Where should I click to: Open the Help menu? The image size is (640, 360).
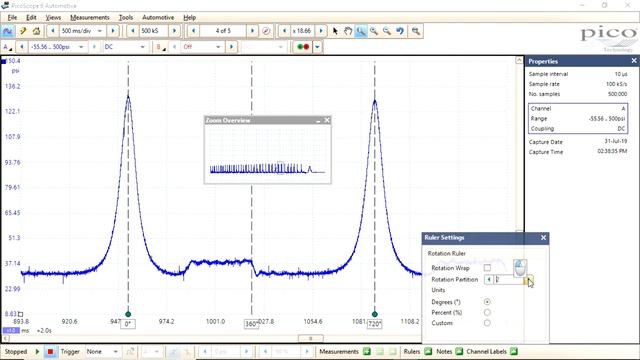coord(189,18)
